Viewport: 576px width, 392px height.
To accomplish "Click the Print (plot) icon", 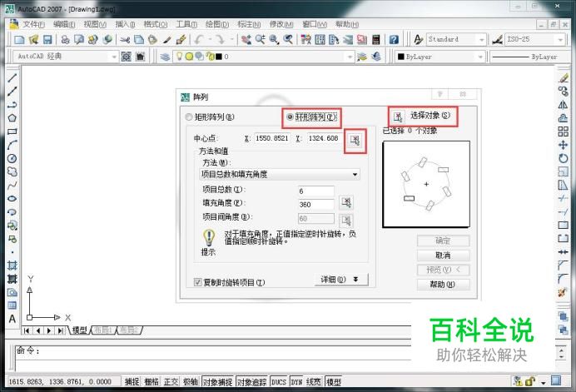I will 65,39.
